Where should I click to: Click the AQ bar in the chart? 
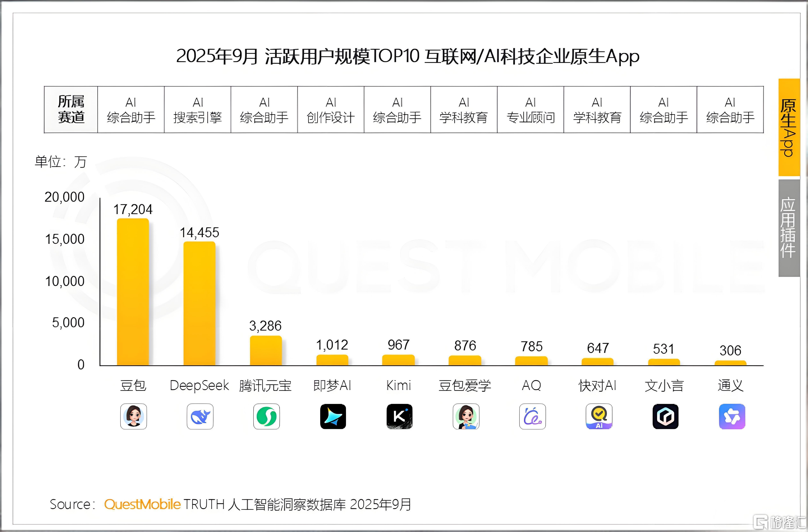(x=532, y=361)
